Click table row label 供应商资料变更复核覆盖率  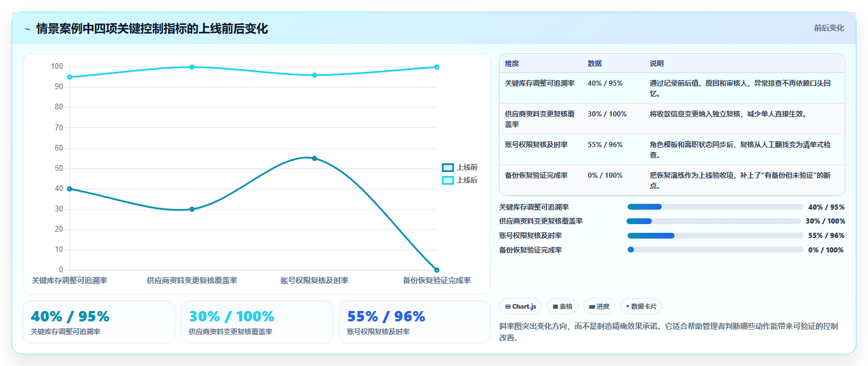click(x=539, y=119)
